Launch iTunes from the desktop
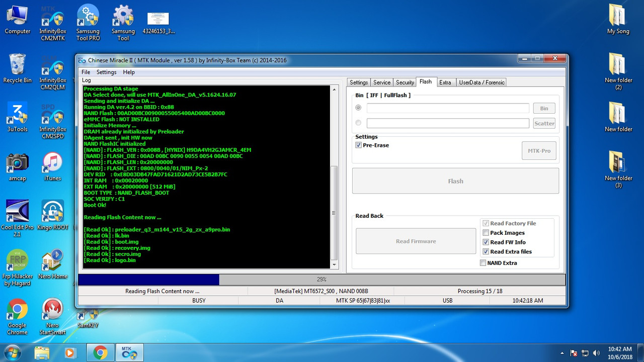 [52, 166]
